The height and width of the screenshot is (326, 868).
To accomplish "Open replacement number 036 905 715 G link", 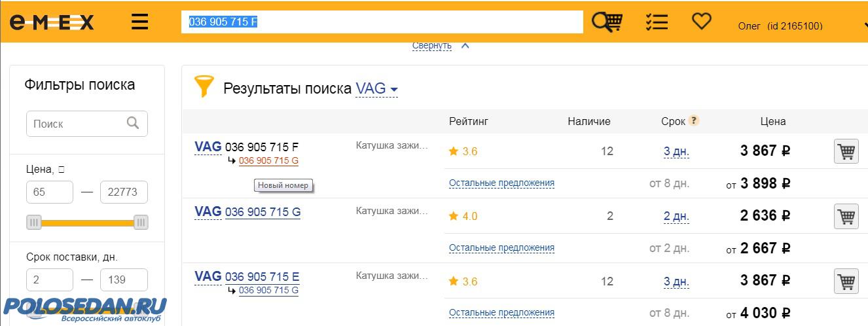I will (268, 161).
